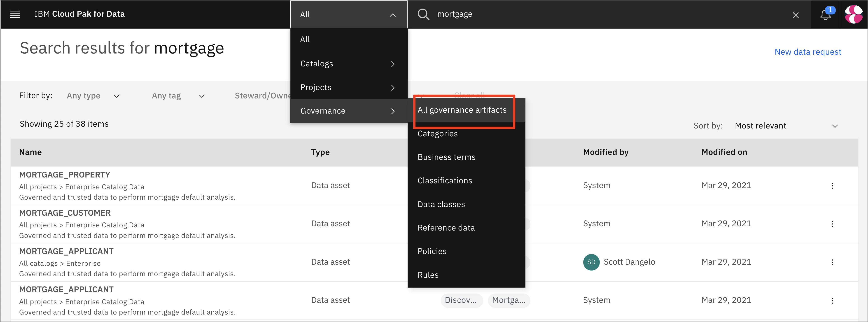
Task: Open overflow menu for MORTGAGE_PROPERTY row
Action: coord(832,186)
